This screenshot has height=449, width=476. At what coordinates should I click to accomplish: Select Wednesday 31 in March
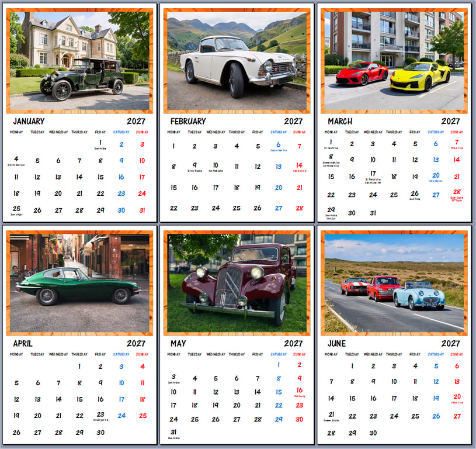(373, 213)
